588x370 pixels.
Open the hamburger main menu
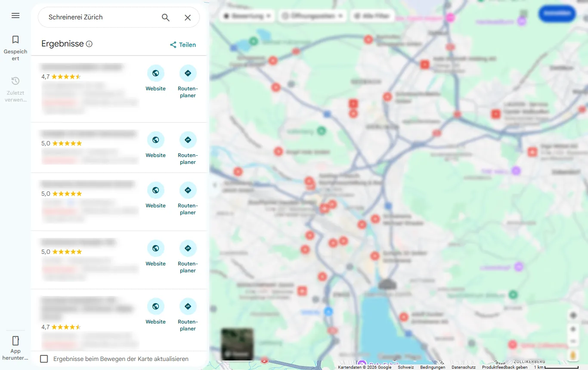point(15,15)
